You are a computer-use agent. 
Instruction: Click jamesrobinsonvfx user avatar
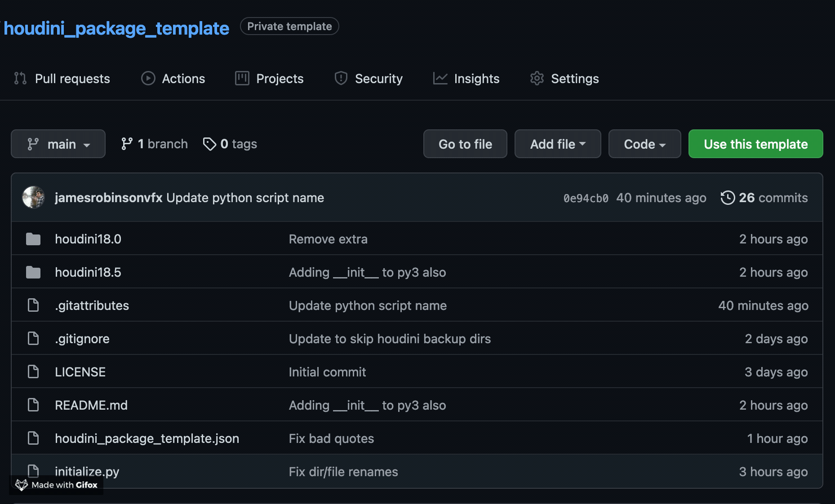(x=33, y=197)
